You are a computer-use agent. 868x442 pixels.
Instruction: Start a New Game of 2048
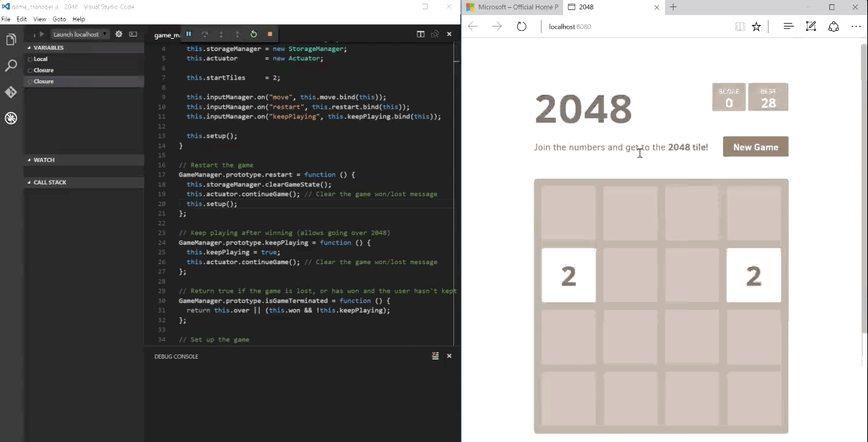[x=755, y=146]
